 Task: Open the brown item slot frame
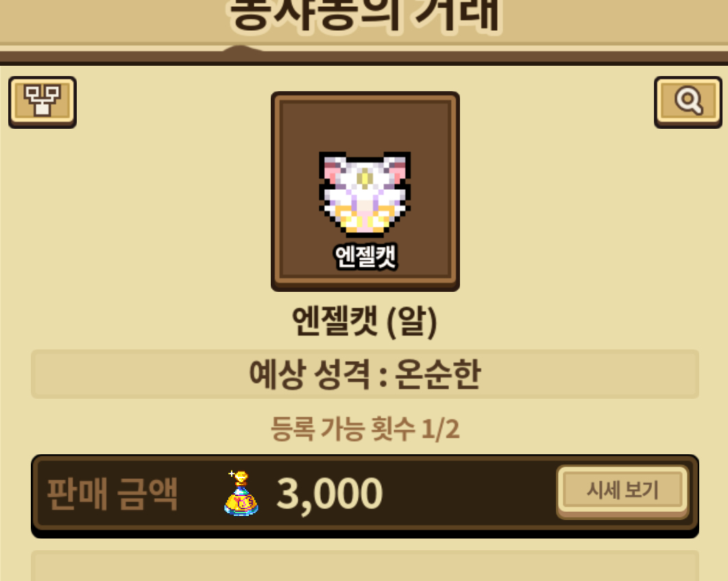[x=365, y=191]
